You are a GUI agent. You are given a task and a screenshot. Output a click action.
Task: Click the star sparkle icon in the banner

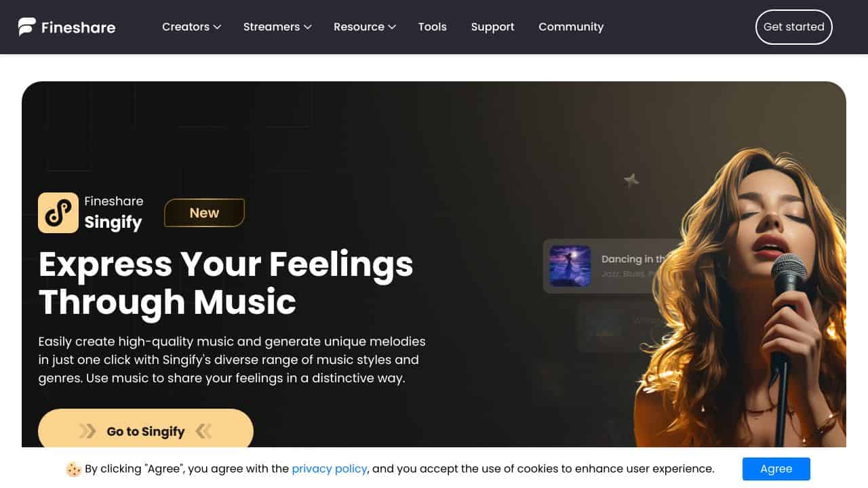pyautogui.click(x=631, y=180)
